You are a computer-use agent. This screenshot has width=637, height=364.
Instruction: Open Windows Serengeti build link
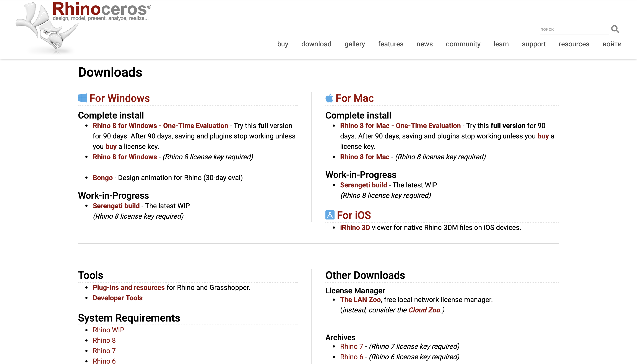pyautogui.click(x=116, y=206)
